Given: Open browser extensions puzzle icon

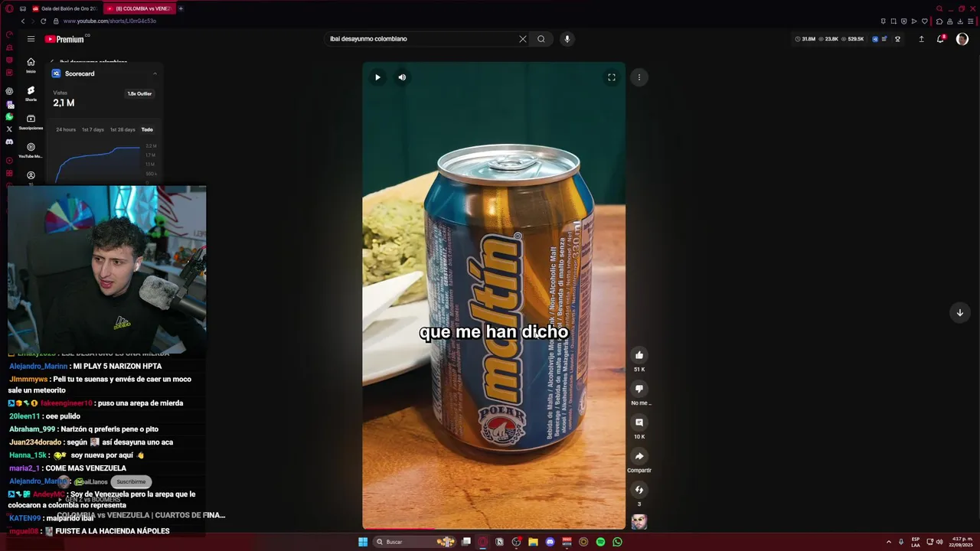Looking at the screenshot, I should click(939, 21).
